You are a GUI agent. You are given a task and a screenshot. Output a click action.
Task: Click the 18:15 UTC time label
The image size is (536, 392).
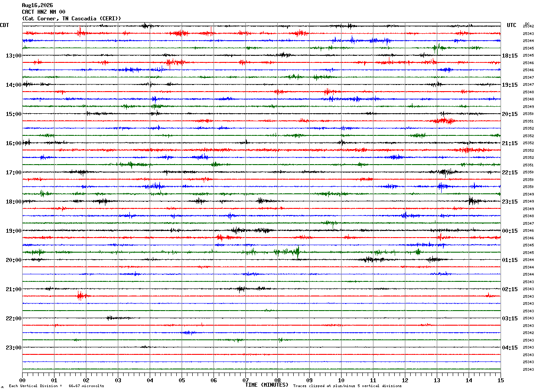click(510, 56)
